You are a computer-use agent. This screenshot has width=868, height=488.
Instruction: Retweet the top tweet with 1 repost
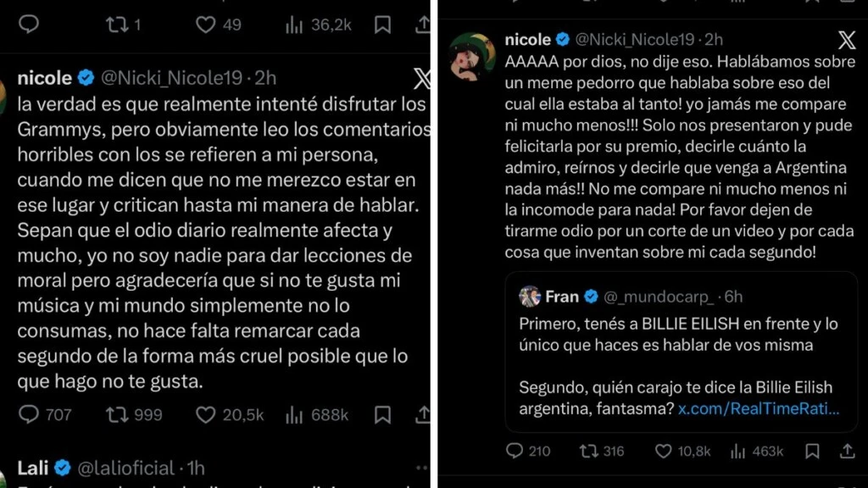pos(117,25)
